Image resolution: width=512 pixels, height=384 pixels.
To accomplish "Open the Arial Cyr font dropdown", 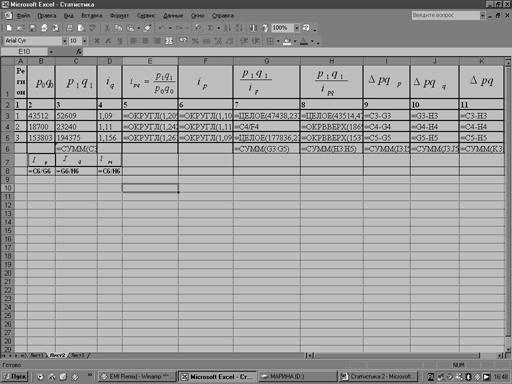I will 65,41.
